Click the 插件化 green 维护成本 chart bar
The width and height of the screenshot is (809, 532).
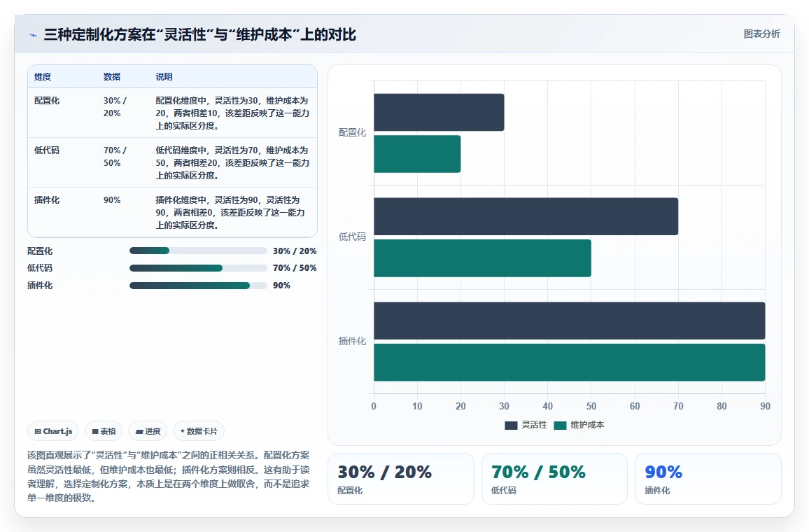click(x=570, y=362)
